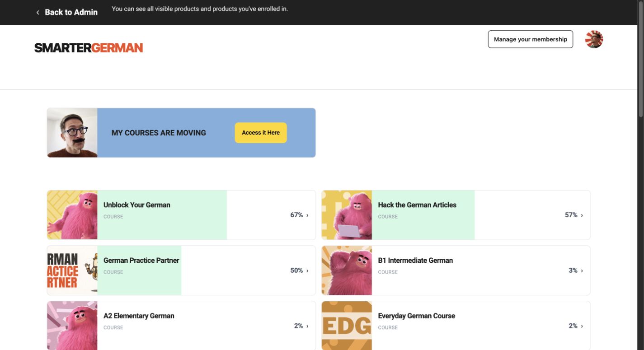The height and width of the screenshot is (350, 644).
Task: Open Hack the German Articles thumbnail
Action: tap(347, 215)
